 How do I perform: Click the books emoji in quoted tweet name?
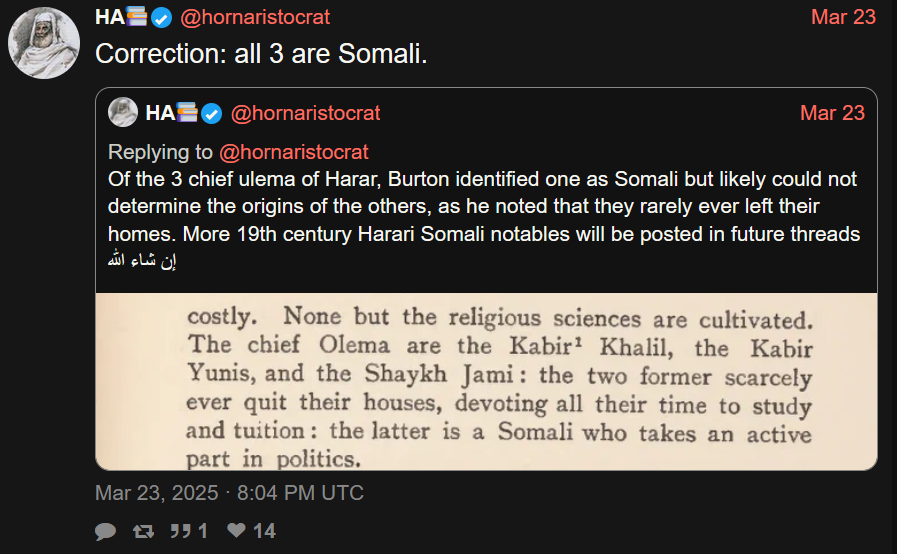(186, 113)
